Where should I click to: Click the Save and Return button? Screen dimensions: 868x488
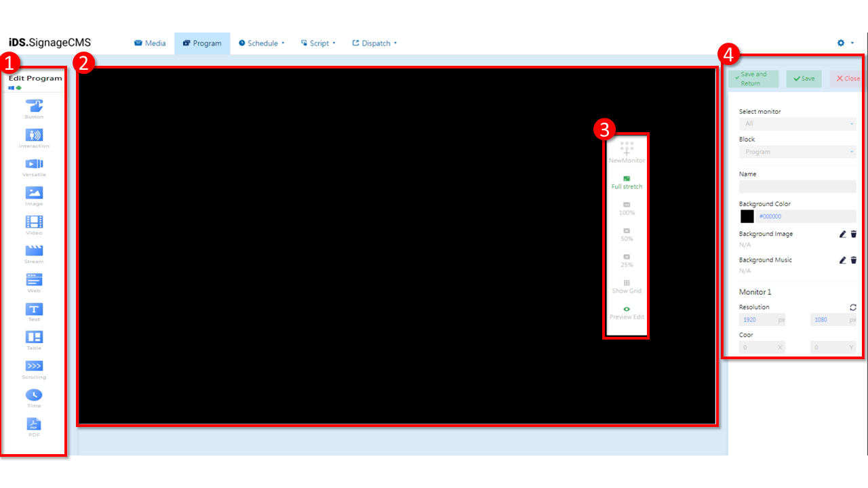(x=753, y=79)
